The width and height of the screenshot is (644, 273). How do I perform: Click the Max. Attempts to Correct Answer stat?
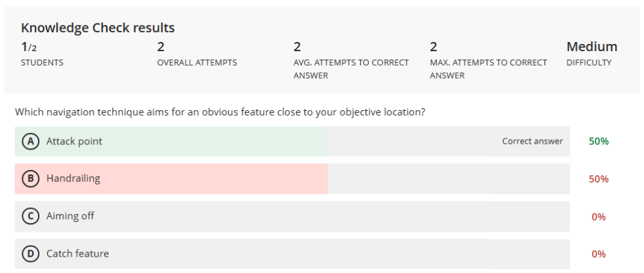pyautogui.click(x=433, y=47)
